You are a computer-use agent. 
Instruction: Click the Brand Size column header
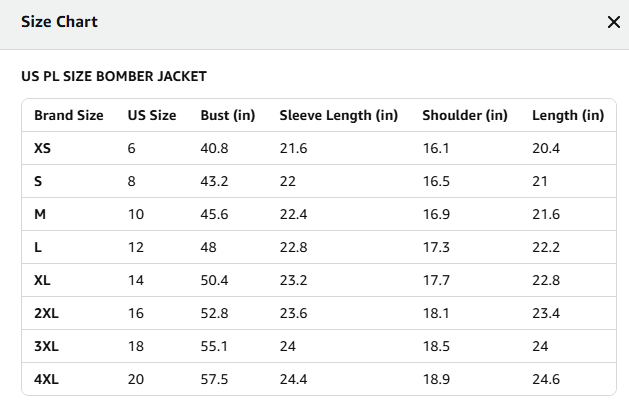(69, 116)
